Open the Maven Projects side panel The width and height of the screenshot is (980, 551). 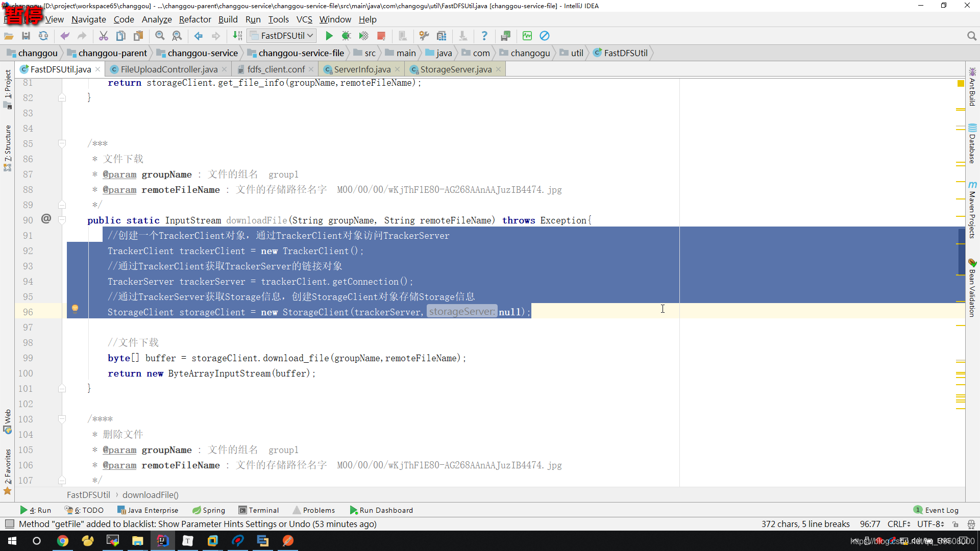[x=972, y=209]
